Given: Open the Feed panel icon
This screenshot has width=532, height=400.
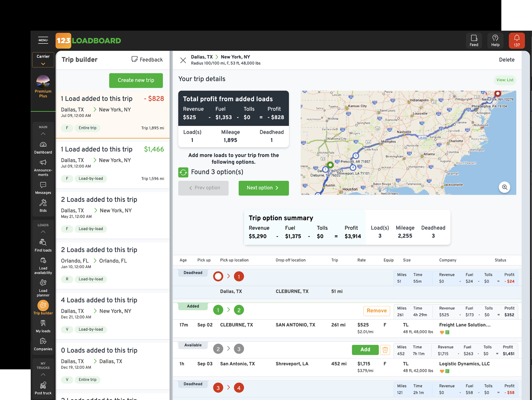Looking at the screenshot, I should [474, 41].
